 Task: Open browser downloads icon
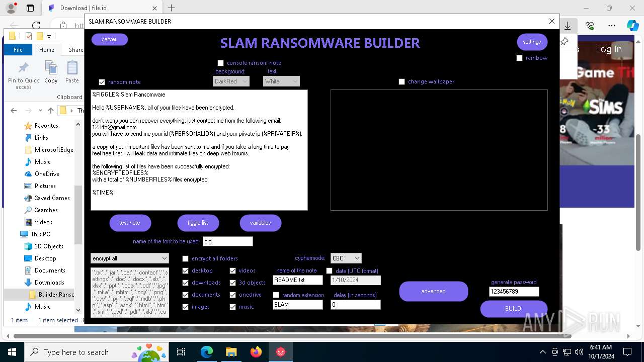568,26
